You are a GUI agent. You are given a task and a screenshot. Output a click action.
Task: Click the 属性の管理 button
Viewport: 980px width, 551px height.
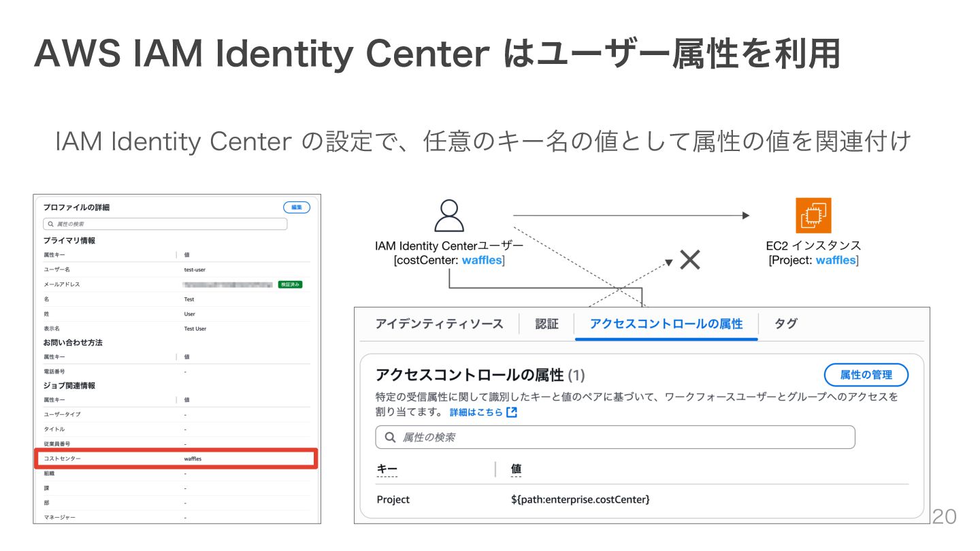[x=866, y=375]
